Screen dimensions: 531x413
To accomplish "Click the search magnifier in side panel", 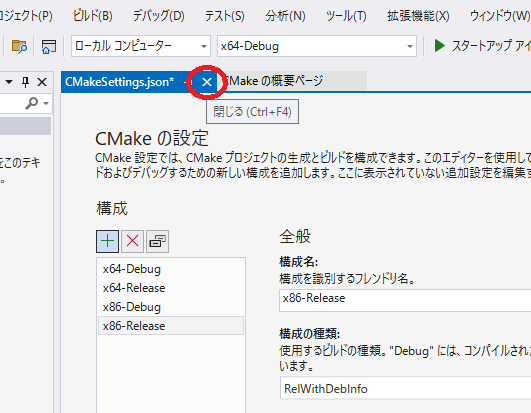I will coord(31,103).
